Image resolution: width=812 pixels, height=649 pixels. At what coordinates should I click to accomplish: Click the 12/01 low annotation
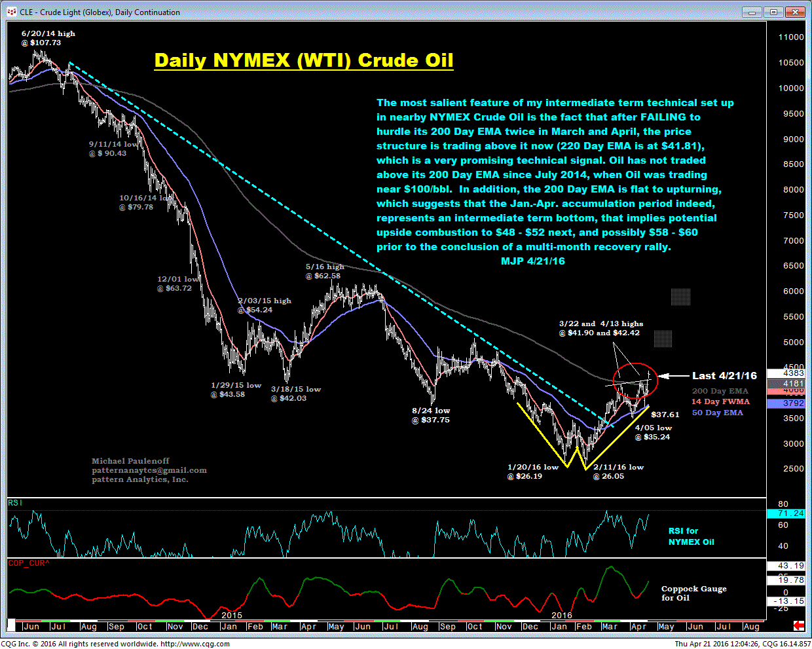177,284
